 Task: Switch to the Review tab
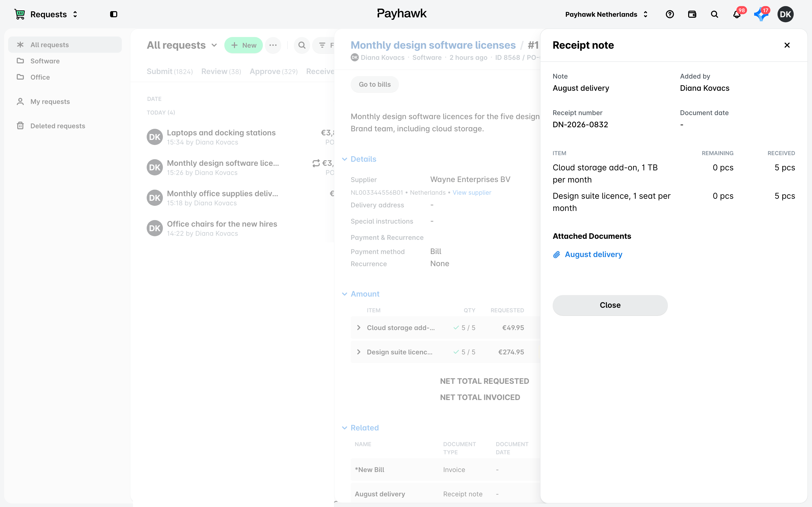pos(221,71)
